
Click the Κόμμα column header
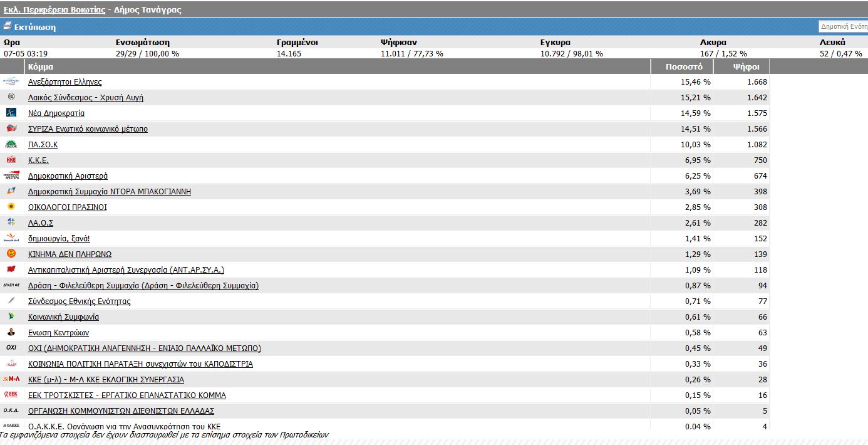coord(337,66)
